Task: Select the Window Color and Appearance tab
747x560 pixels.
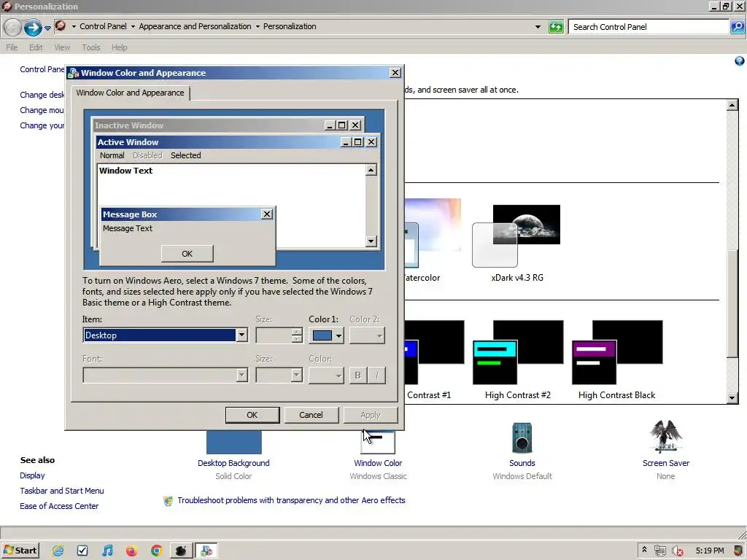Action: [130, 93]
